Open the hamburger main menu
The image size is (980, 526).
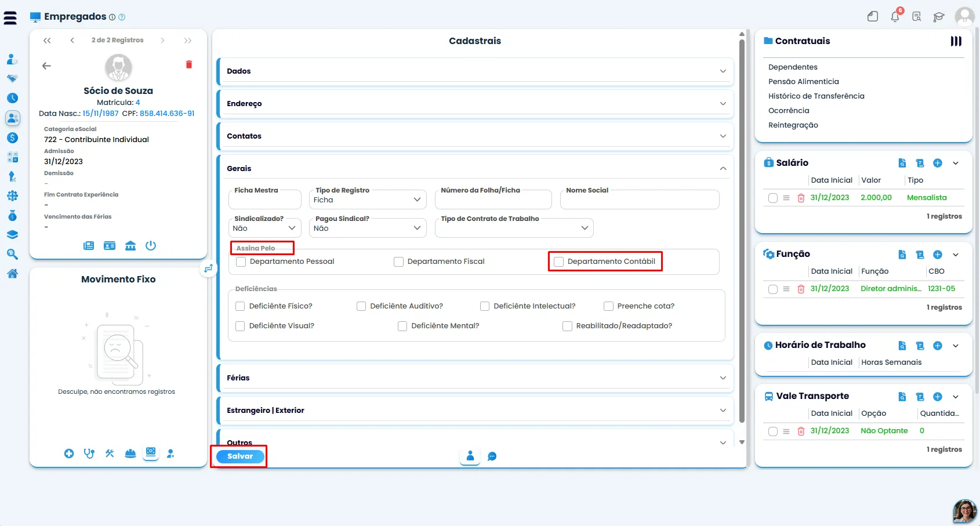10,18
